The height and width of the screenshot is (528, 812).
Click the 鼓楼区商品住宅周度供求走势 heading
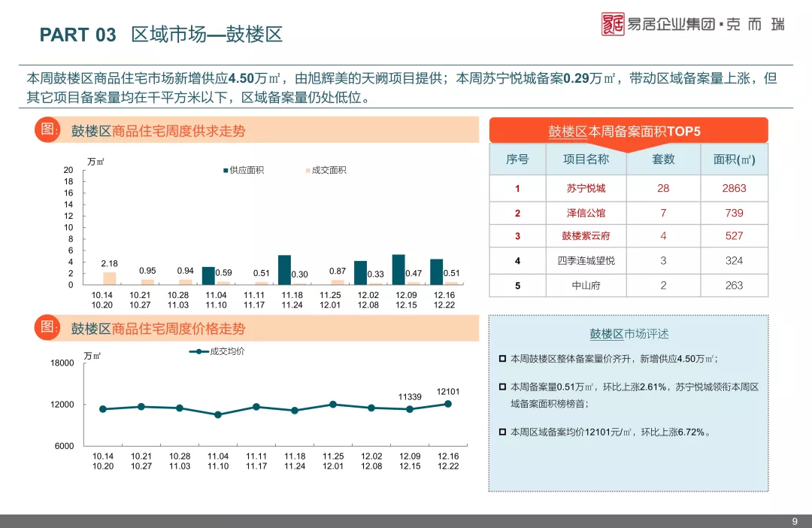(x=158, y=131)
